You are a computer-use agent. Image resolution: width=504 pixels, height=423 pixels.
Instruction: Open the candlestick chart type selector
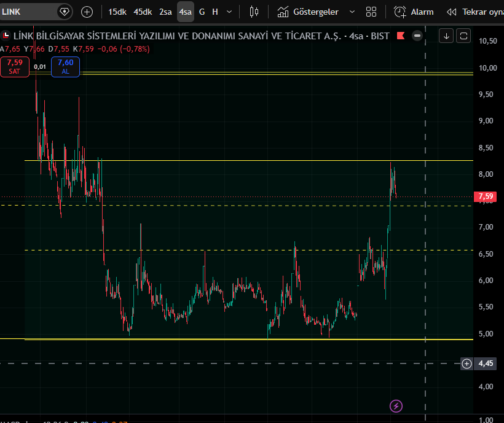tap(254, 12)
